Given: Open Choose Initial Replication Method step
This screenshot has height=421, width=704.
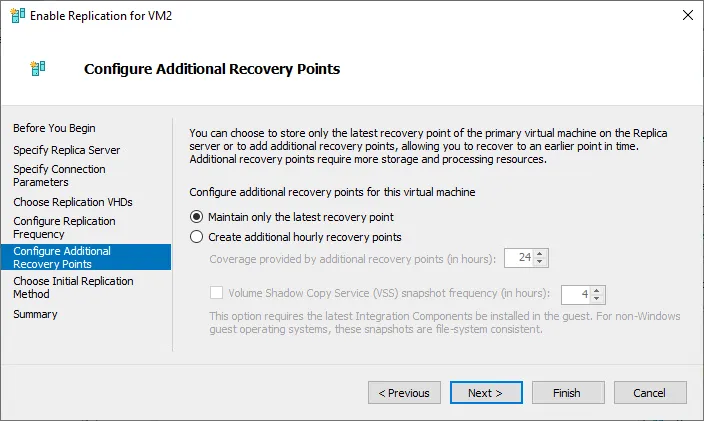Looking at the screenshot, I should click(73, 288).
